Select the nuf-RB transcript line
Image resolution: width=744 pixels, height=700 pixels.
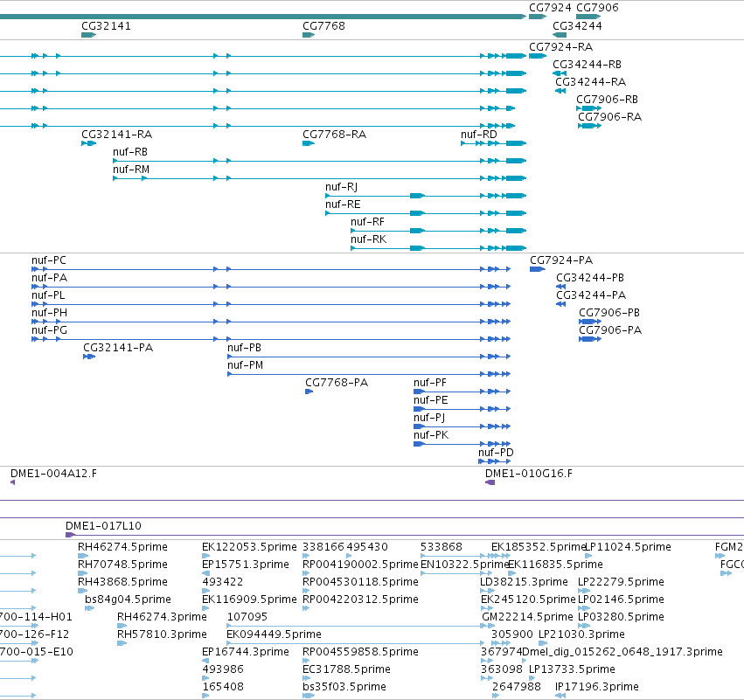coord(320,161)
